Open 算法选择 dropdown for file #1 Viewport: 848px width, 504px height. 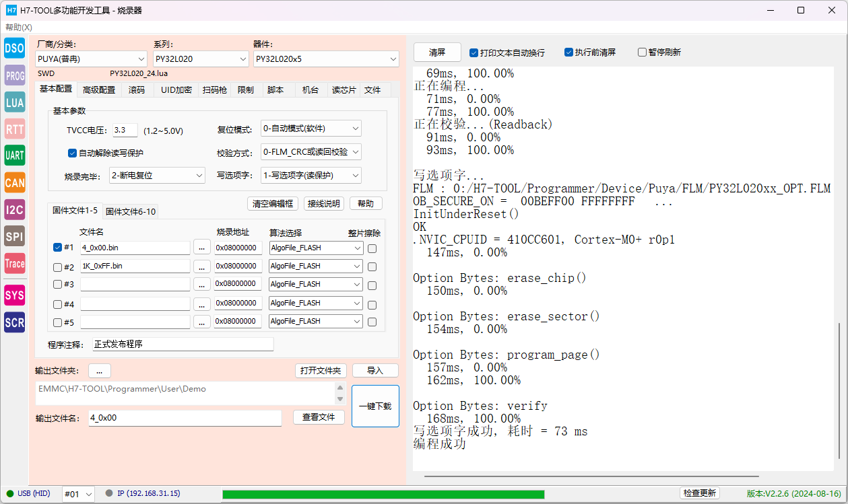[x=315, y=248]
